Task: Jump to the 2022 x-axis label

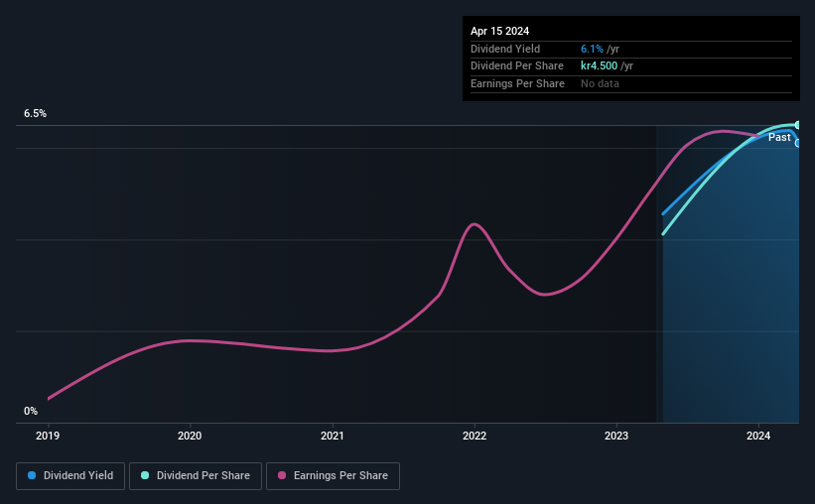Action: pyautogui.click(x=475, y=436)
